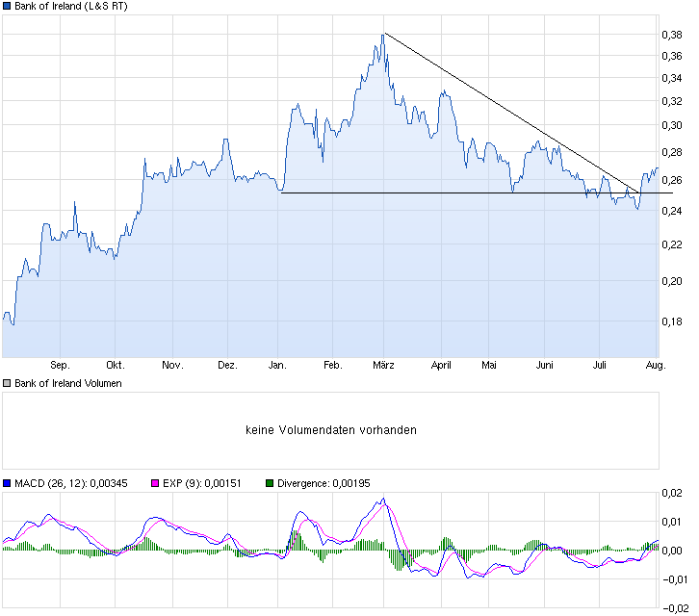
Task: Click the 'EXP (9): 0,00151' label
Action: pos(202,483)
